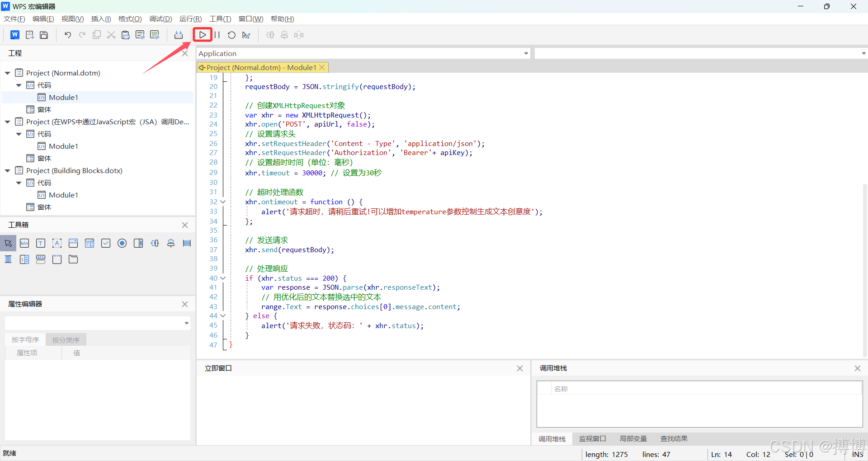Viewport: 868px width, 461px height.
Task: Redo the last undone edit
Action: pyautogui.click(x=82, y=35)
